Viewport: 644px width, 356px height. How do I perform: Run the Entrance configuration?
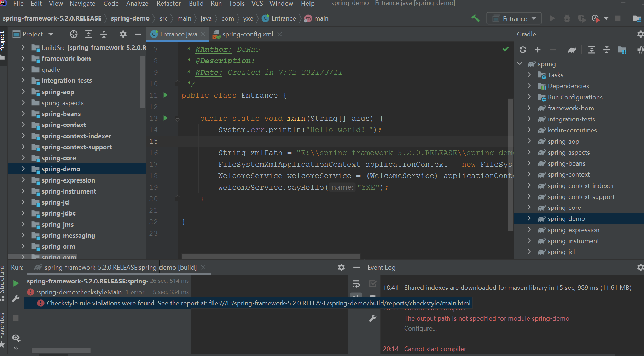coord(552,18)
